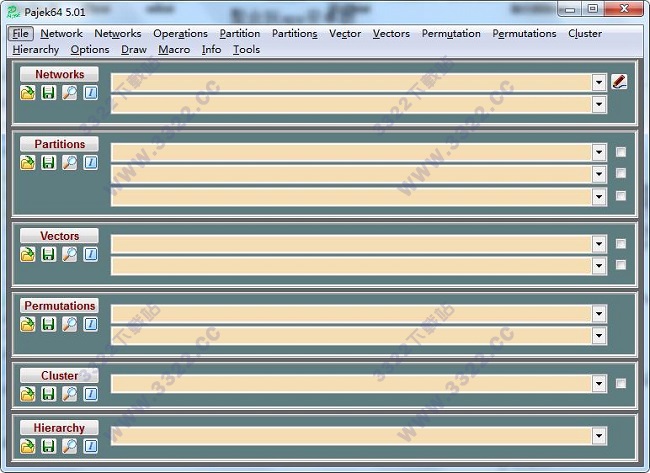Viewport: 650px width, 473px height.
Task: Click the Partitions magnifier view icon
Action: point(70,163)
